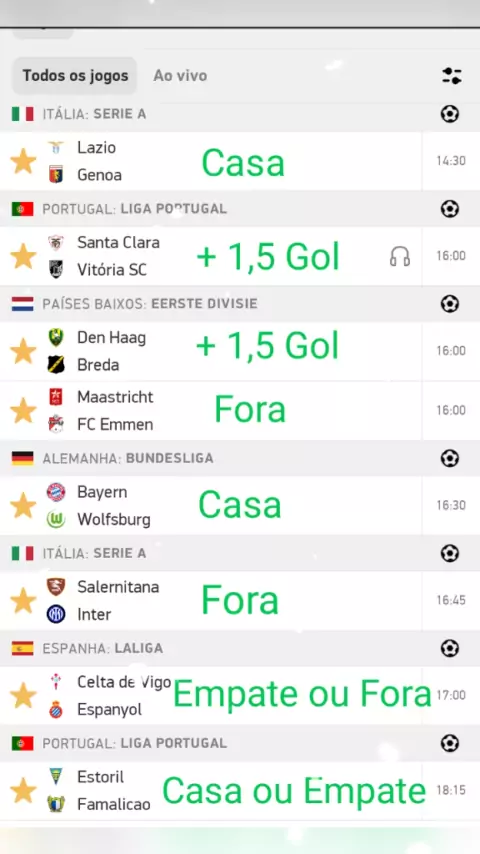Unfavorite the Santa Clara vs Vitória SC match
The image size is (480, 854).
pyautogui.click(x=23, y=256)
